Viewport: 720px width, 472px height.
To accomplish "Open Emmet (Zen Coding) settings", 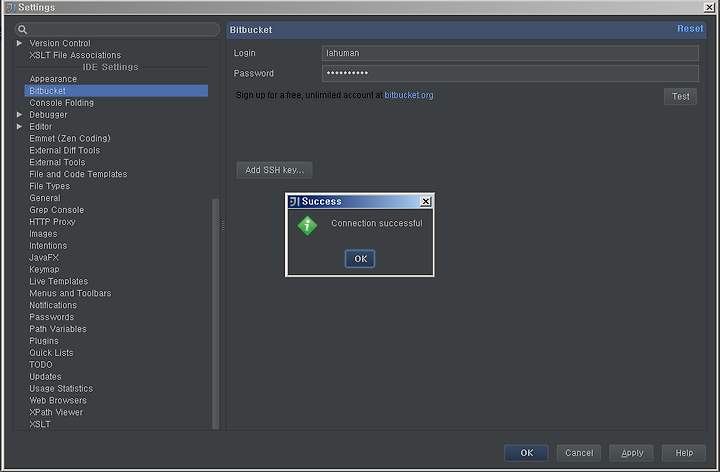I will click(70, 138).
